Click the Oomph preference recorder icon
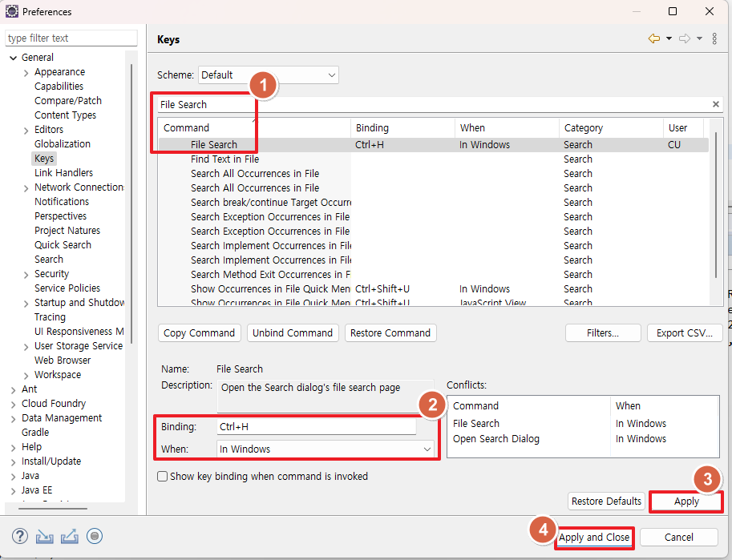This screenshot has width=732, height=560. [95, 536]
